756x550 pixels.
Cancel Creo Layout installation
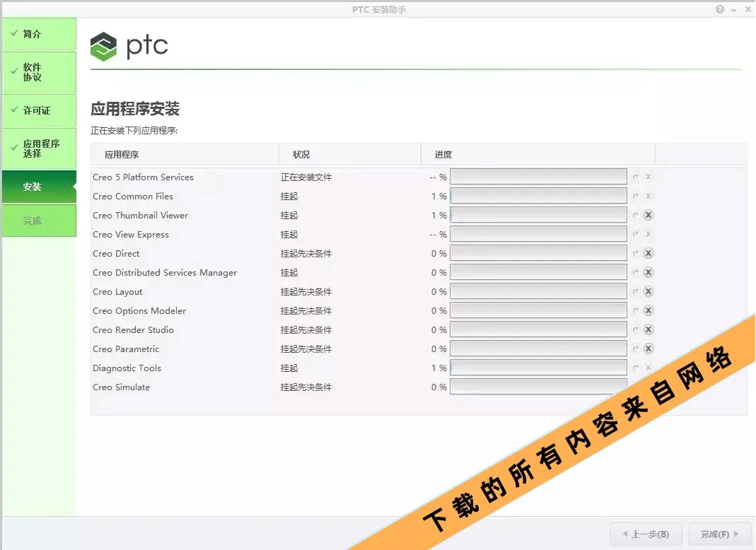(x=649, y=292)
